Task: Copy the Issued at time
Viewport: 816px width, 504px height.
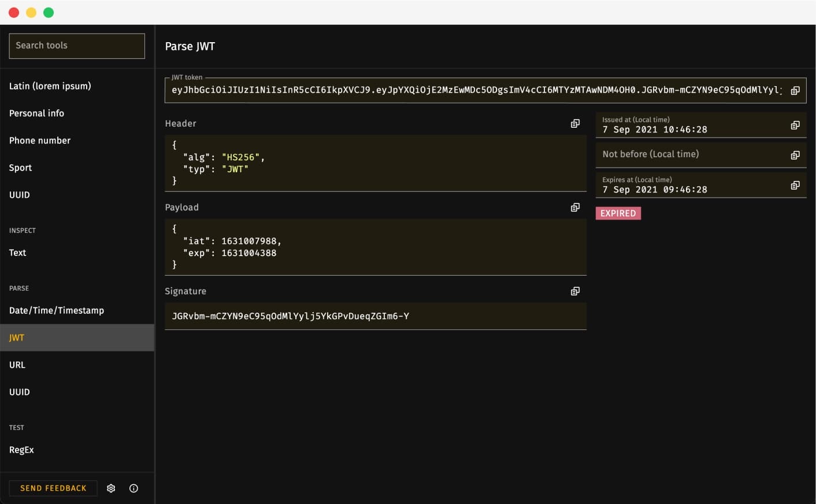Action: 795,125
